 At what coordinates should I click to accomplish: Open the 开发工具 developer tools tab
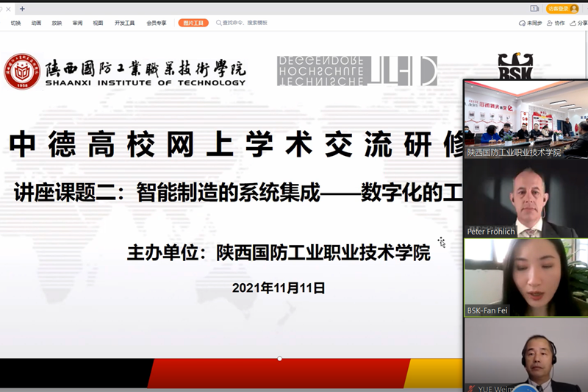[x=124, y=23]
